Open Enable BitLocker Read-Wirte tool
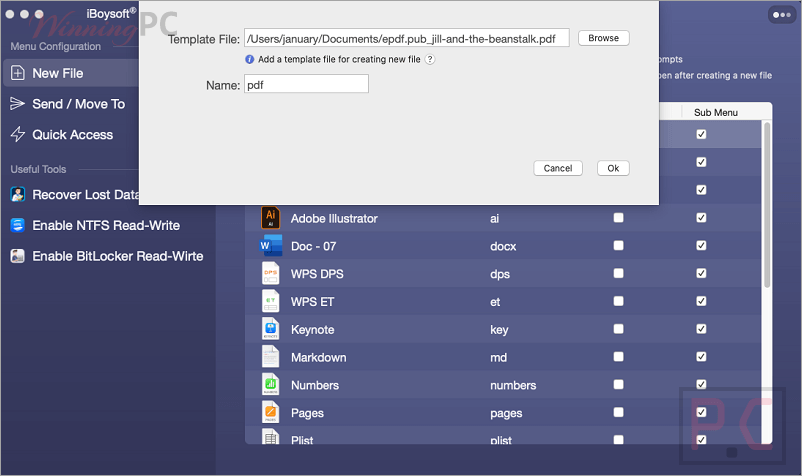The height and width of the screenshot is (476, 802). click(118, 256)
